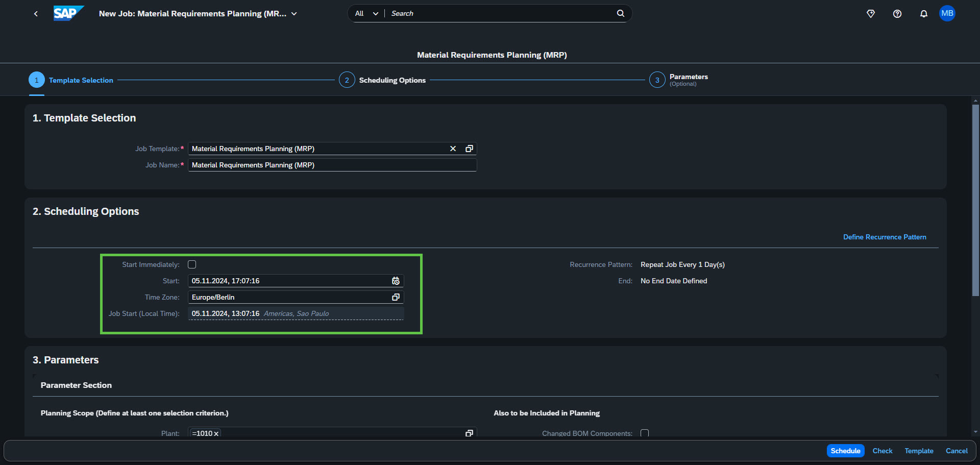Click the search magnifier icon
The width and height of the screenshot is (980, 465).
(621, 13)
